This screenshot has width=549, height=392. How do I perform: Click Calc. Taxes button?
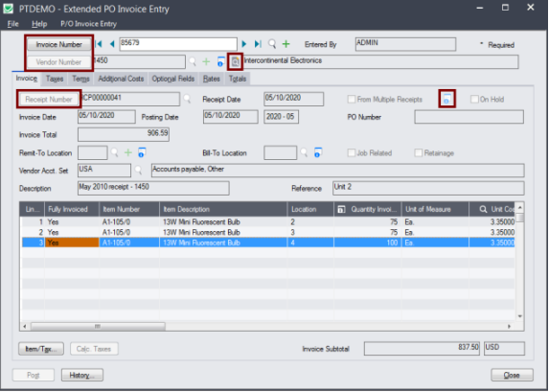click(94, 349)
